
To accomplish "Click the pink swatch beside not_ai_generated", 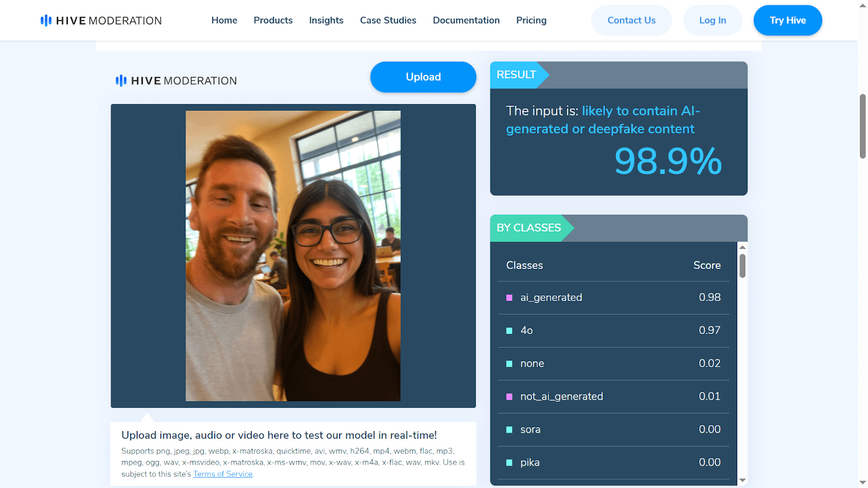I will [509, 397].
